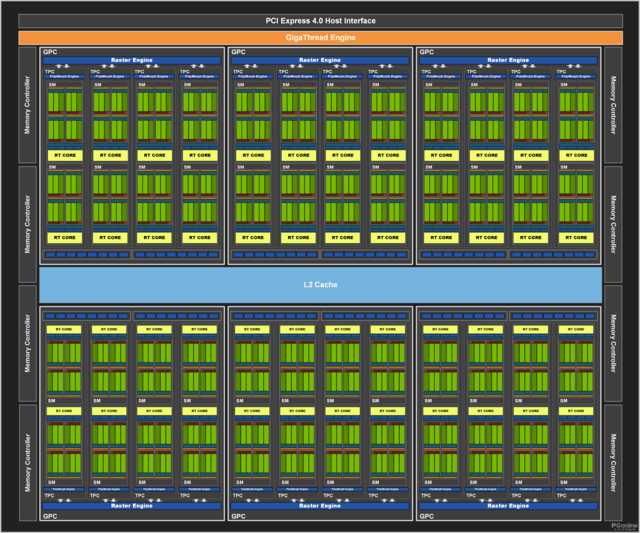
Task: Click Raster Engine bar in bottom-right GPC
Action: click(x=508, y=506)
